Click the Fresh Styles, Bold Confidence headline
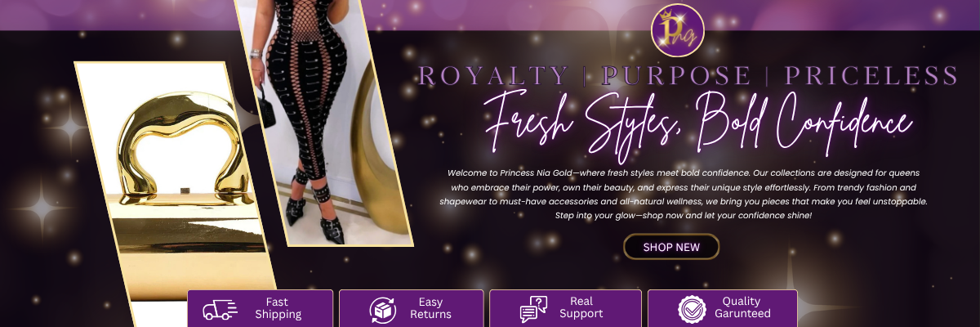The height and width of the screenshot is (327, 980). tap(698, 123)
